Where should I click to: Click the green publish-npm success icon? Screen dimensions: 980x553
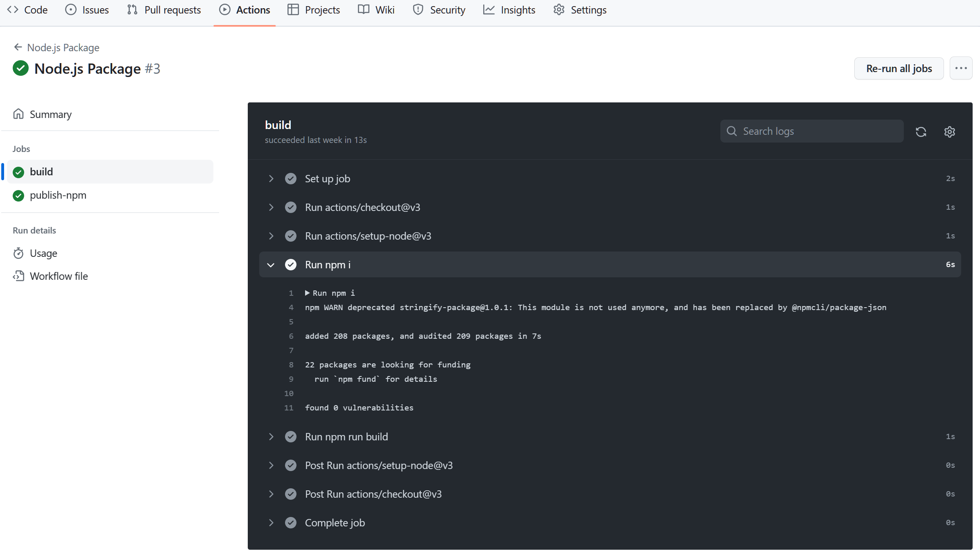[19, 195]
